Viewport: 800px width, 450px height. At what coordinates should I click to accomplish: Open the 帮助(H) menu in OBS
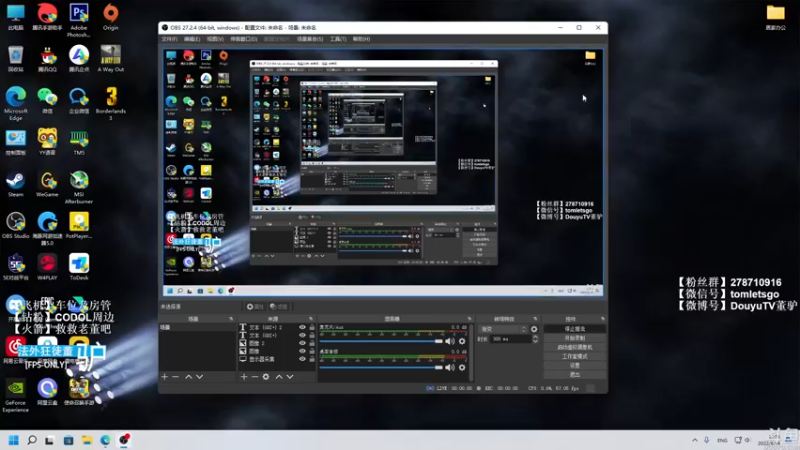coord(361,39)
